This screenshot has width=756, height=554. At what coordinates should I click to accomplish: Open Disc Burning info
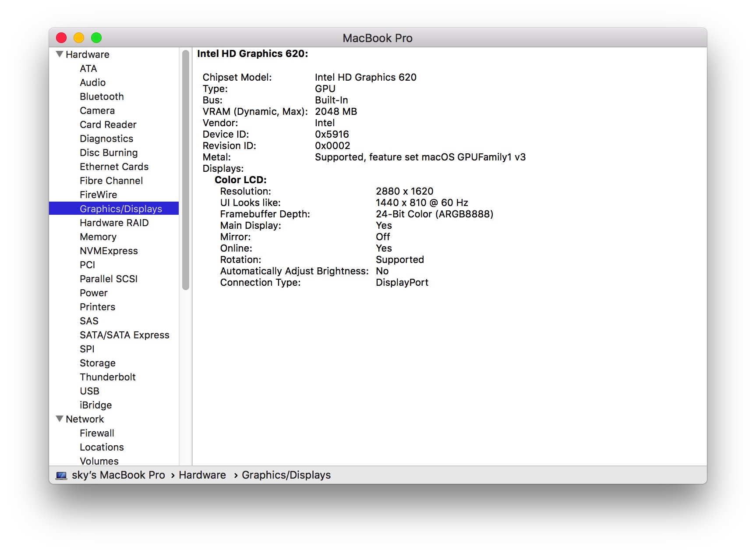(109, 153)
